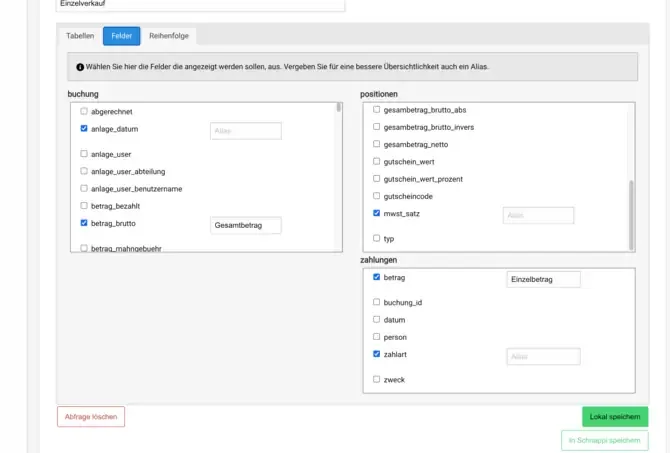The width and height of the screenshot is (670, 453).
Task: Edit the Einzelbetrag alias field
Action: click(544, 279)
